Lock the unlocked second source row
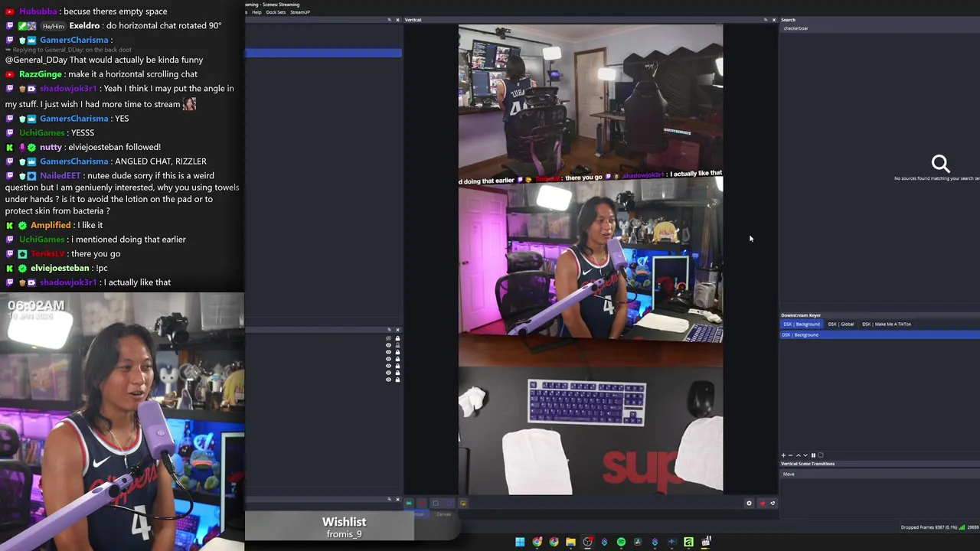Image resolution: width=980 pixels, height=551 pixels. [397, 345]
